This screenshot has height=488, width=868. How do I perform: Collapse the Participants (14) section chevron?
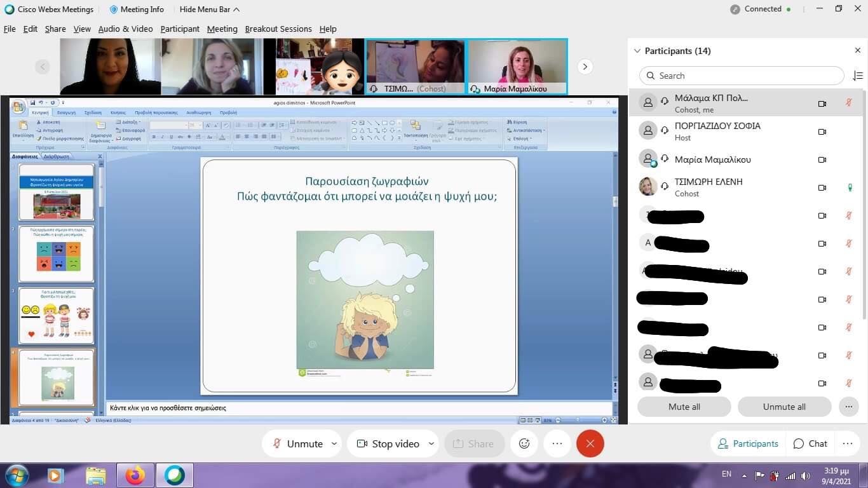(637, 51)
